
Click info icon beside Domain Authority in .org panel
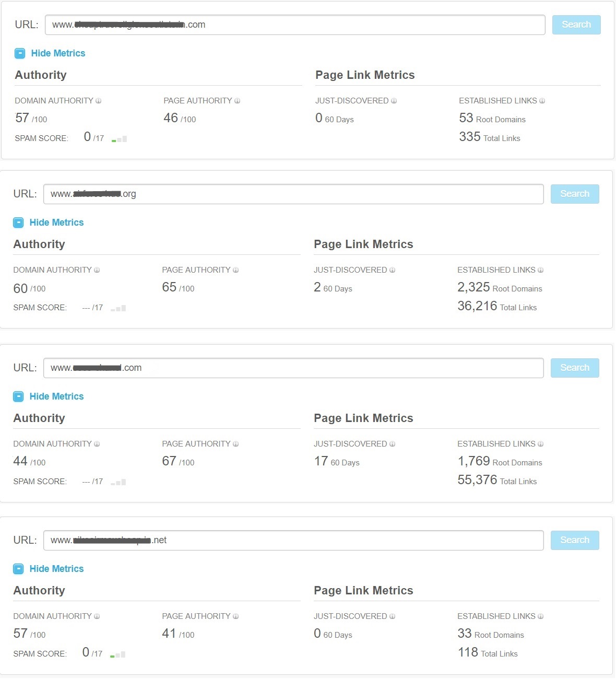click(97, 270)
